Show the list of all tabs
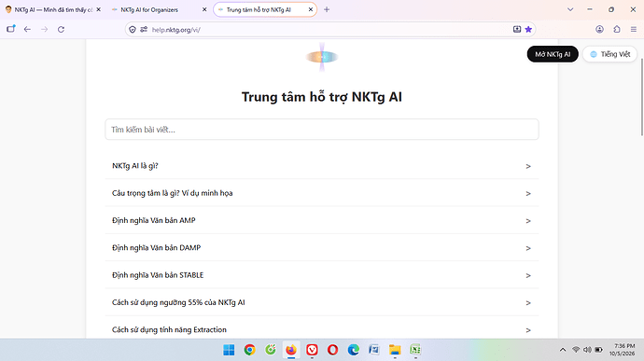The width and height of the screenshot is (644, 361). tap(570, 9)
